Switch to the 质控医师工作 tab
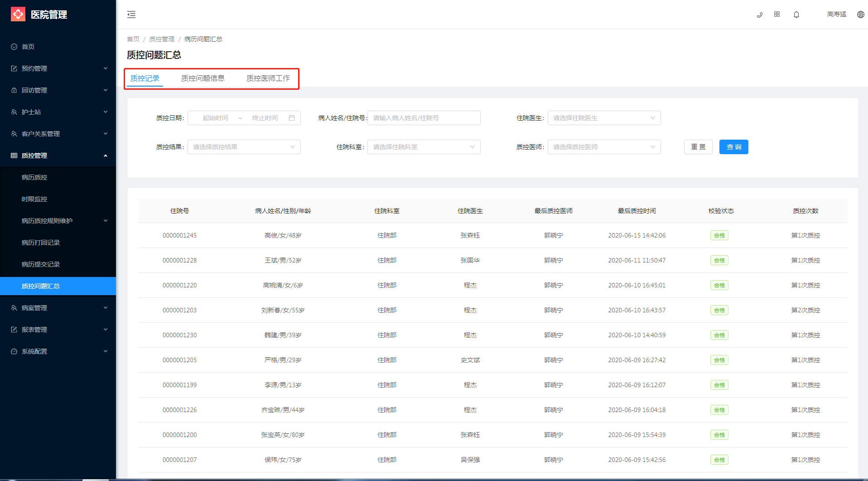The width and height of the screenshot is (868, 481). (268, 78)
